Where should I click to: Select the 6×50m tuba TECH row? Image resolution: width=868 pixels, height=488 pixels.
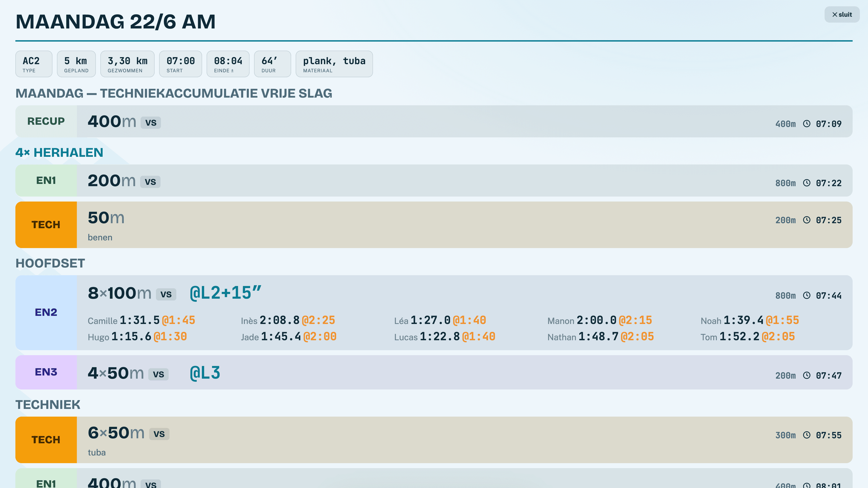pyautogui.click(x=434, y=439)
